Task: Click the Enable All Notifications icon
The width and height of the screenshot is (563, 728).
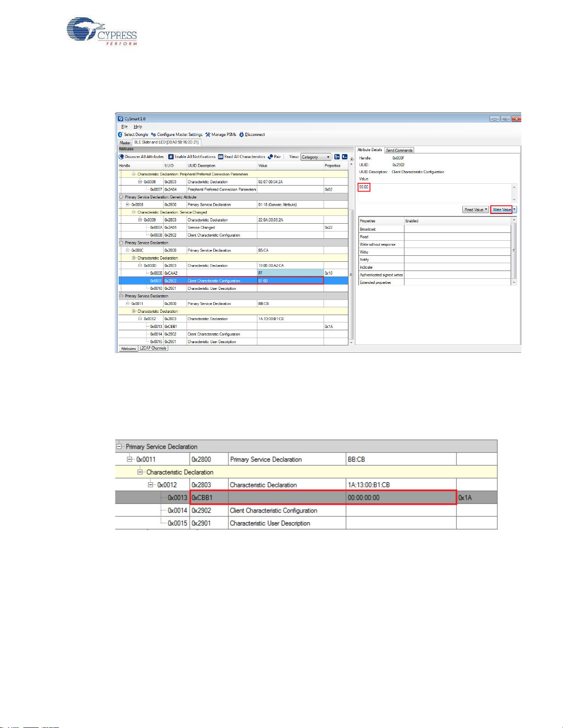Action: tap(171, 157)
